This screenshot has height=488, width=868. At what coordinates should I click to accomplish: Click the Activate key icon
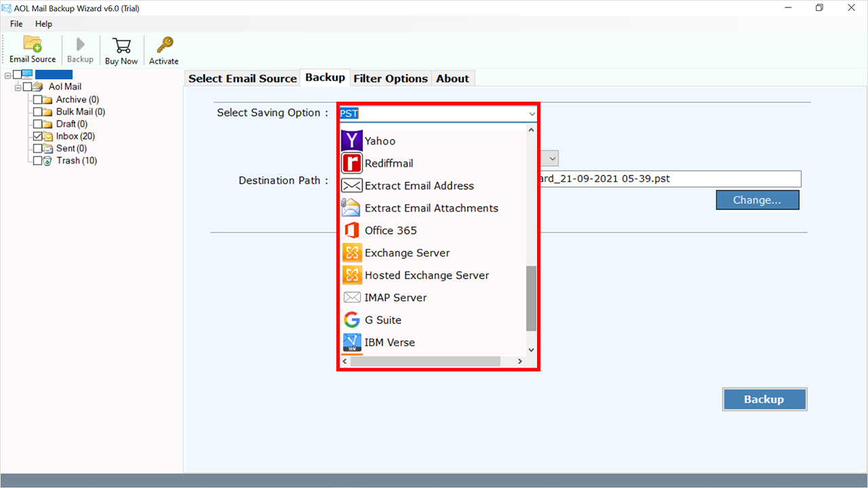pos(164,45)
